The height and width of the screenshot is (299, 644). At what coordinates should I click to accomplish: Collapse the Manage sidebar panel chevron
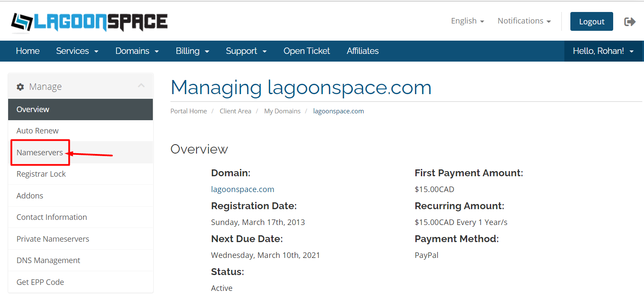pos(141,86)
